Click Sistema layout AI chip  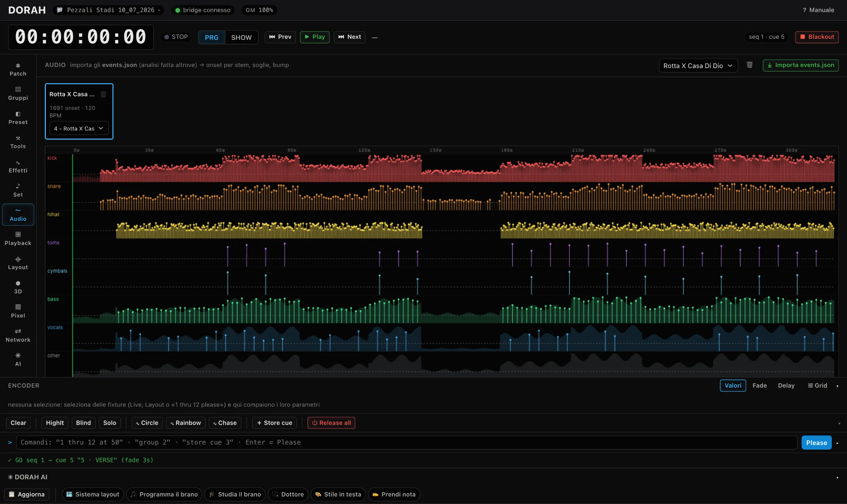(x=93, y=494)
